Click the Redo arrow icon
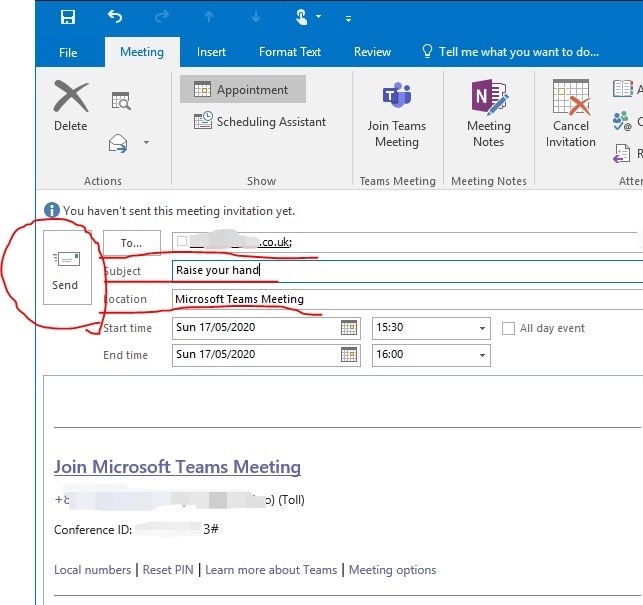This screenshot has height=605, width=643. coord(162,17)
